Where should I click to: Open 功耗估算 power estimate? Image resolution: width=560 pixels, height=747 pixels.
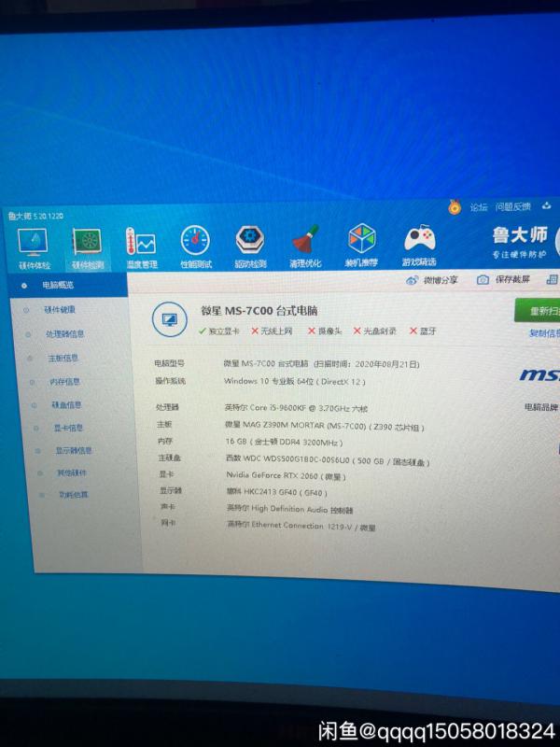click(74, 495)
